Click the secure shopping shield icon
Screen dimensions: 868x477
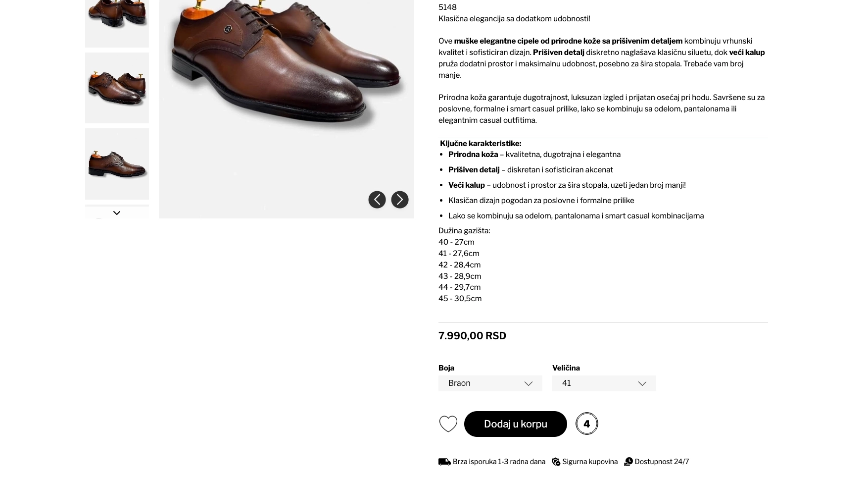click(556, 462)
